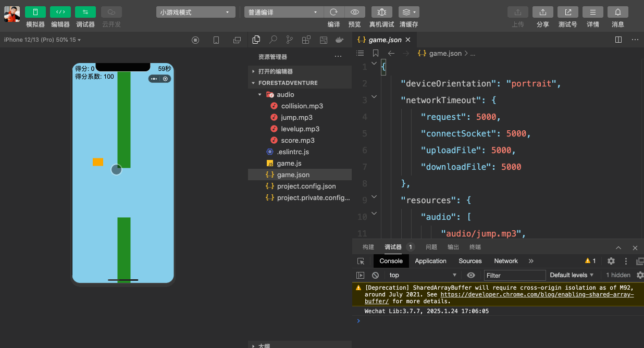
Task: Open the 清缓存 layers icon
Action: 408,12
